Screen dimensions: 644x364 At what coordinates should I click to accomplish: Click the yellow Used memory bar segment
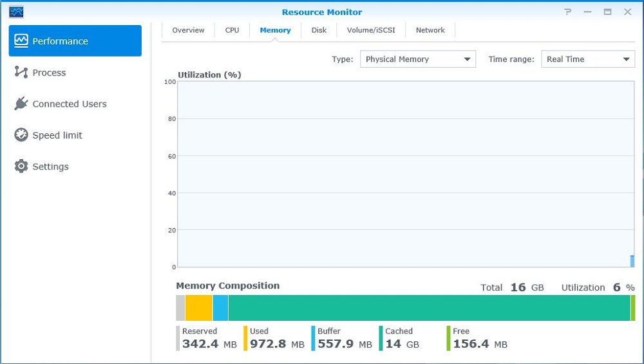pyautogui.click(x=199, y=308)
